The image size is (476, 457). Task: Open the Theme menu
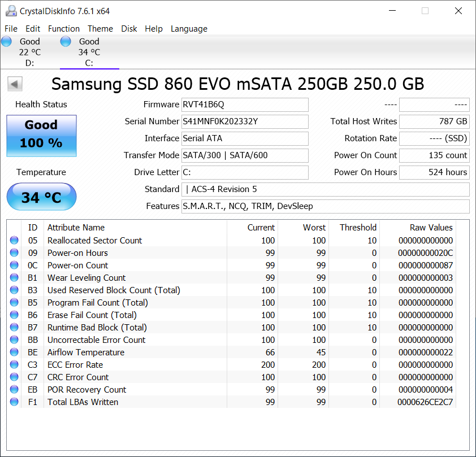click(x=100, y=28)
